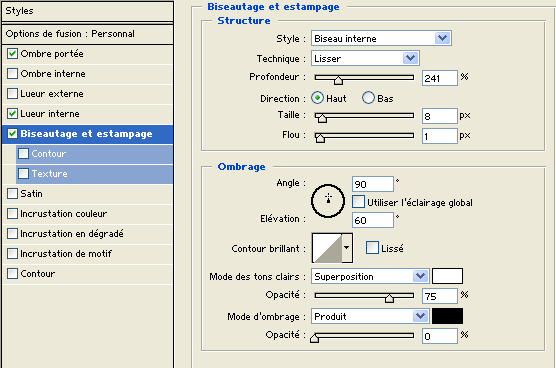Viewport: 556px width, 368px height.
Task: Click the highlight Opacité slider handle
Action: 389,298
